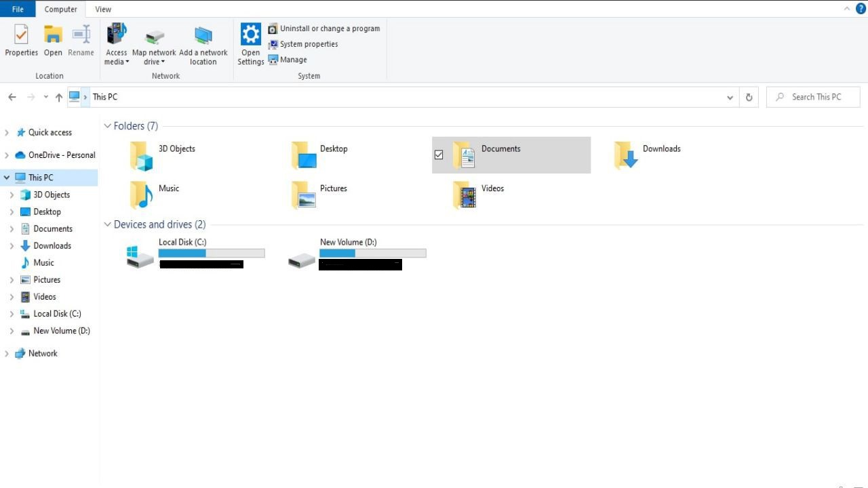The height and width of the screenshot is (488, 868).
Task: Switch to the View ribbon tab
Action: 103,9
